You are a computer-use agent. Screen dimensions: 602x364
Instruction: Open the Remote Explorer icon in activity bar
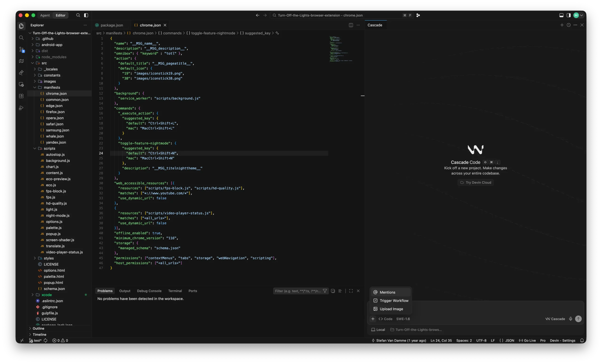pos(21,84)
